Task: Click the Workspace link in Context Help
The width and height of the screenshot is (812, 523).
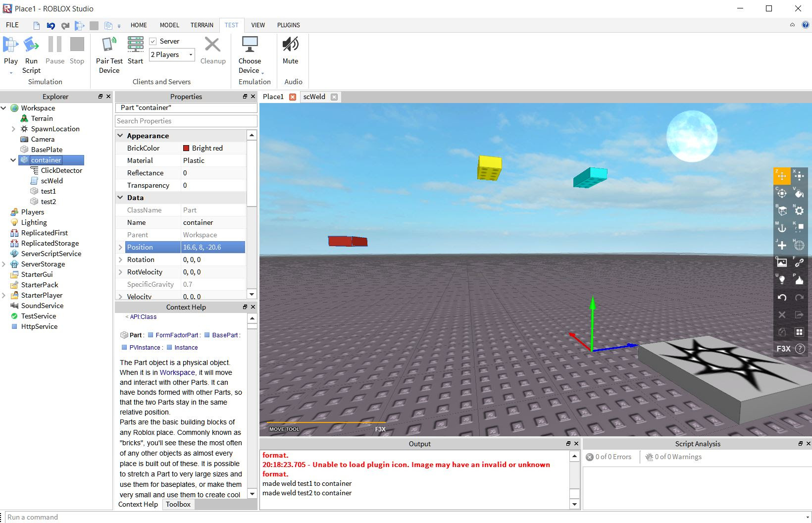Action: [177, 372]
